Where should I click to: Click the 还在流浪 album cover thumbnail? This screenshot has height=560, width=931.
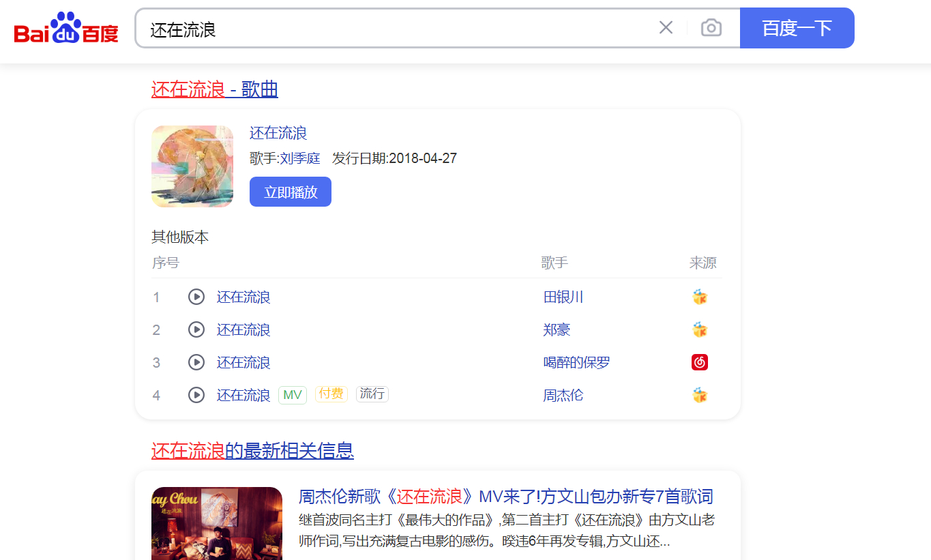coord(192,166)
